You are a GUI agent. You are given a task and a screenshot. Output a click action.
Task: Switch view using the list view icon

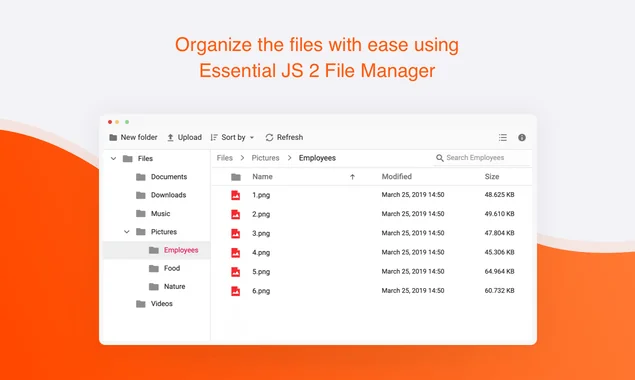pos(503,137)
